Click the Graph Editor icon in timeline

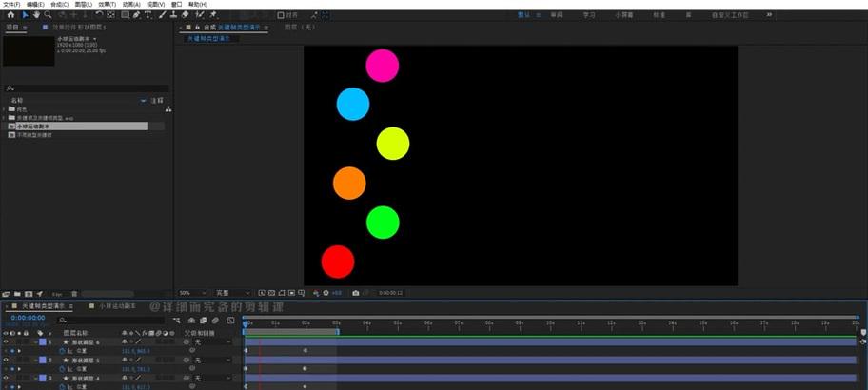coord(231,321)
